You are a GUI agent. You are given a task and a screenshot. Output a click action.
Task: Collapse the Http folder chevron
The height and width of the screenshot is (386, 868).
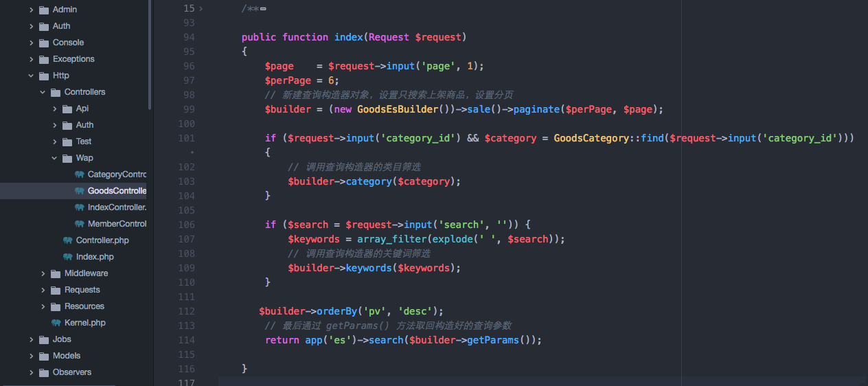31,76
